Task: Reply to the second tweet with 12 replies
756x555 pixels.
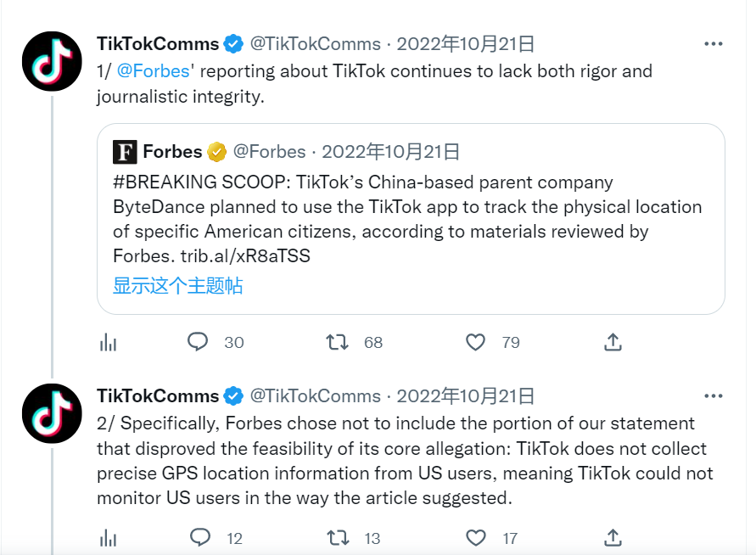Action: (200, 537)
